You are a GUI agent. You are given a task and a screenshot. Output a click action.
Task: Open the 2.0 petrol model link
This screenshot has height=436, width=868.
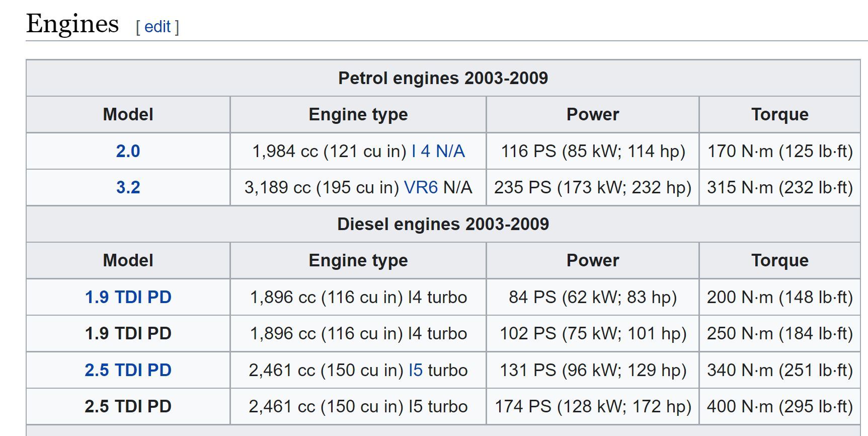(128, 151)
